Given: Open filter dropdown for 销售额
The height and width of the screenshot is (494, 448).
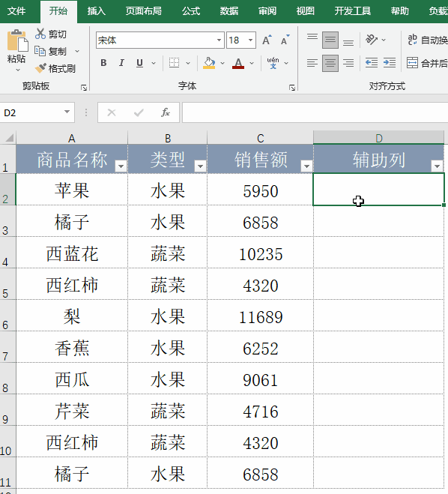Looking at the screenshot, I should click(x=306, y=166).
